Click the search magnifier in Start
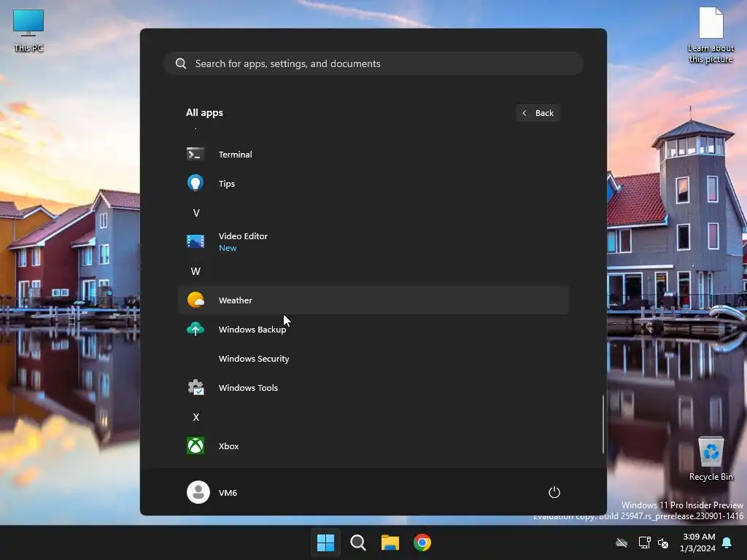This screenshot has height=560, width=747. tap(181, 64)
